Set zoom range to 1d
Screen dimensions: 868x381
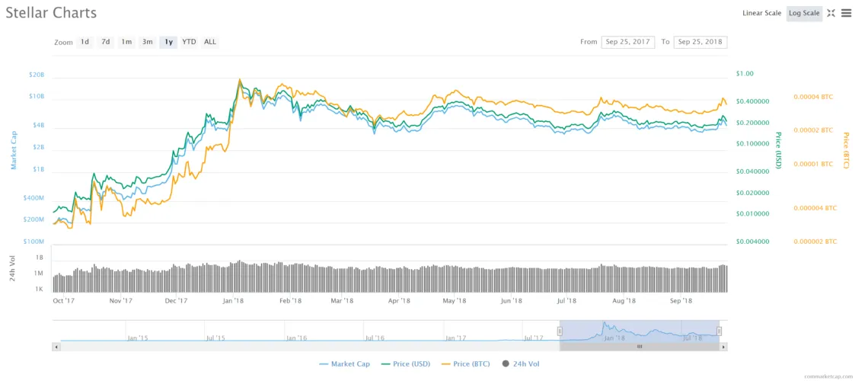(x=85, y=42)
